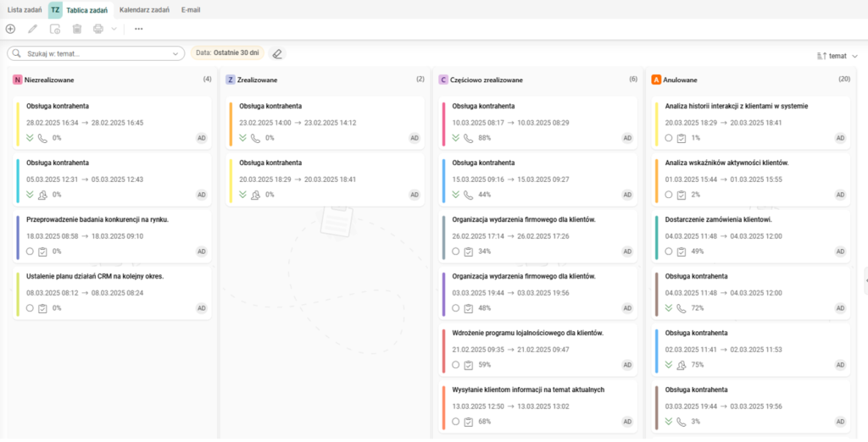Click clipboard icon on Ustalenie planu działań CRM

[x=42, y=308]
